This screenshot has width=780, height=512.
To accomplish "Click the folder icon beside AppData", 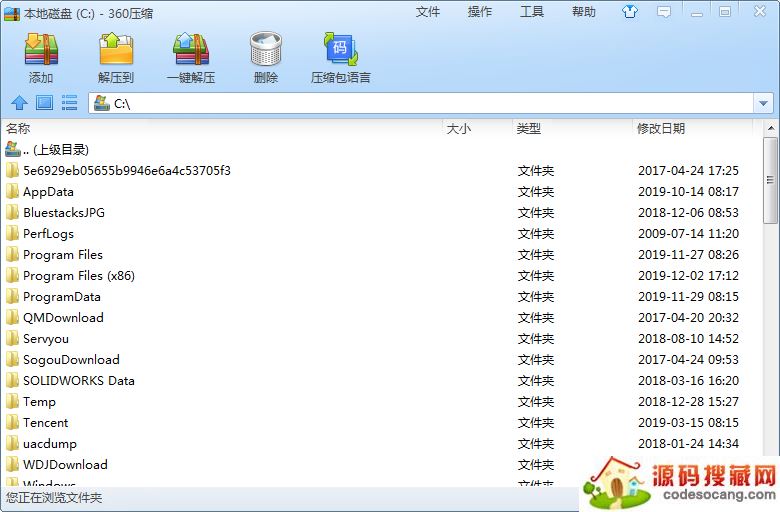I will [x=12, y=192].
